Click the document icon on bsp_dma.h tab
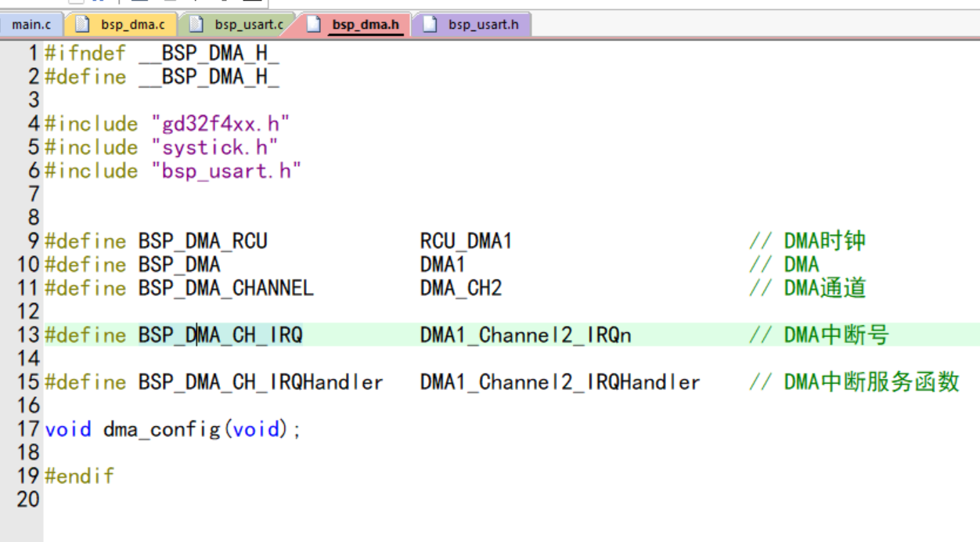980x542 pixels. [x=314, y=24]
